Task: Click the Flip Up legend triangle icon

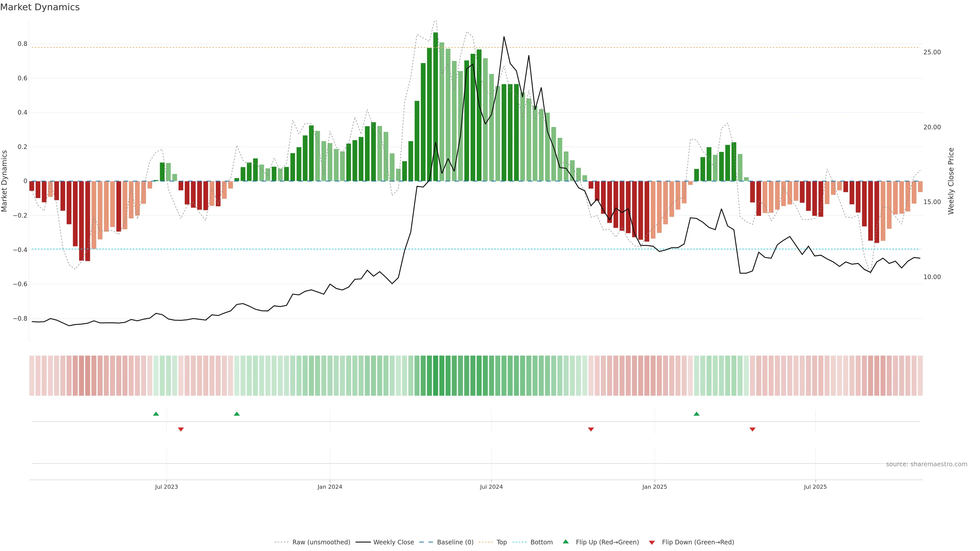Action: coord(565,542)
